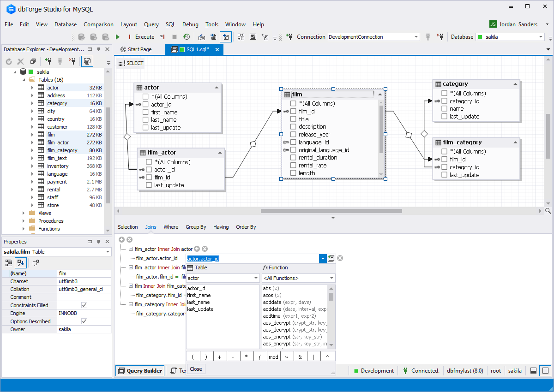Open the Debug menu
The width and height of the screenshot is (554, 392).
[190, 24]
